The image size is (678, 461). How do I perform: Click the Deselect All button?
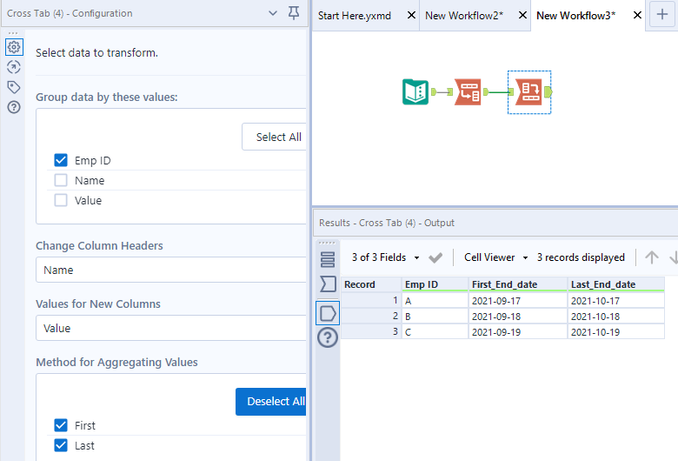[x=271, y=402]
